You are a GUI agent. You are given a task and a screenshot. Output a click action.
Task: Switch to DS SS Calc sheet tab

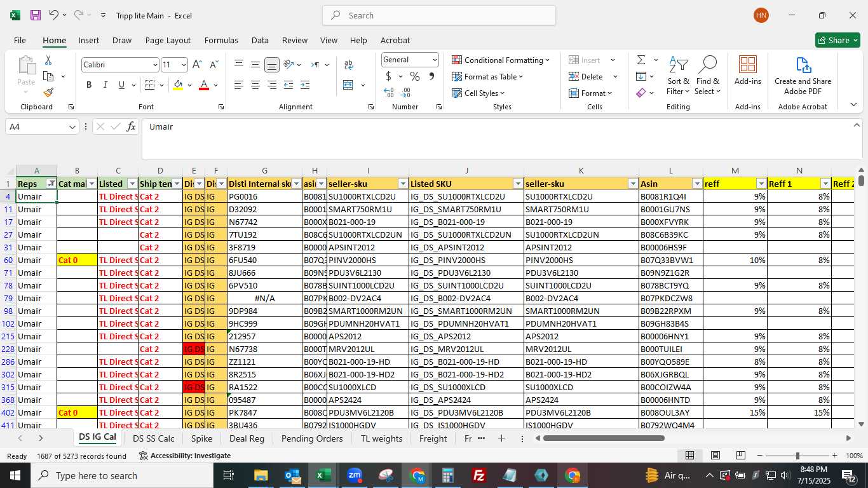click(153, 438)
